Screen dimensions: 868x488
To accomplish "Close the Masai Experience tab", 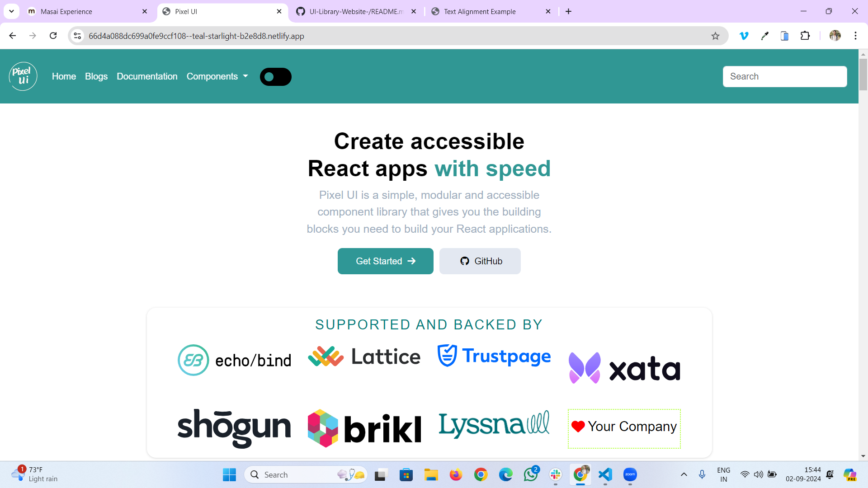I will (x=145, y=11).
